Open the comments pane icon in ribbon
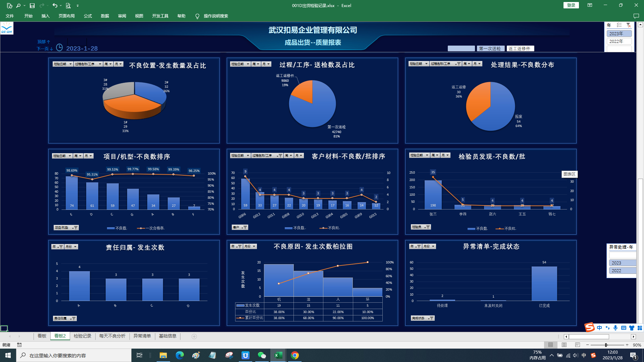The image size is (644, 362). 636,16
